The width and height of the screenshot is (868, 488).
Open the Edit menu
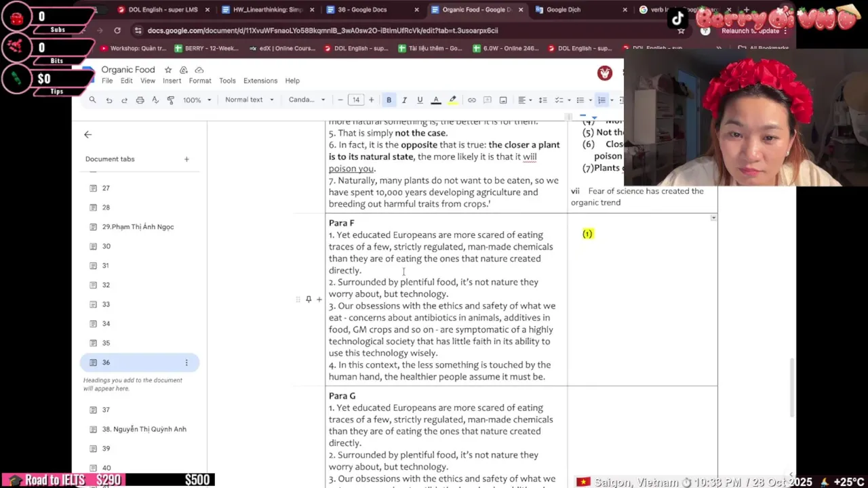(127, 81)
